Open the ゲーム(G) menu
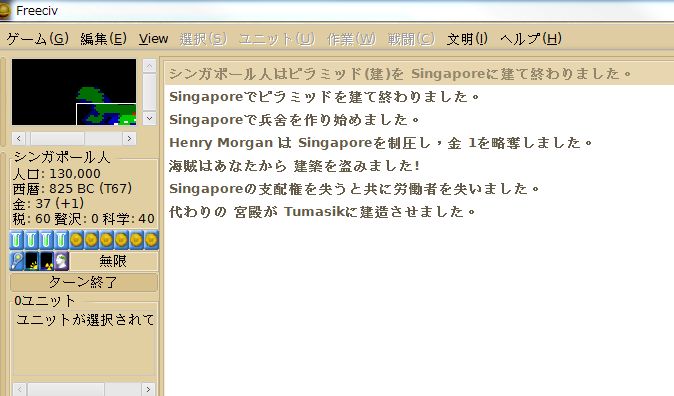The width and height of the screenshot is (674, 396). tap(37, 39)
